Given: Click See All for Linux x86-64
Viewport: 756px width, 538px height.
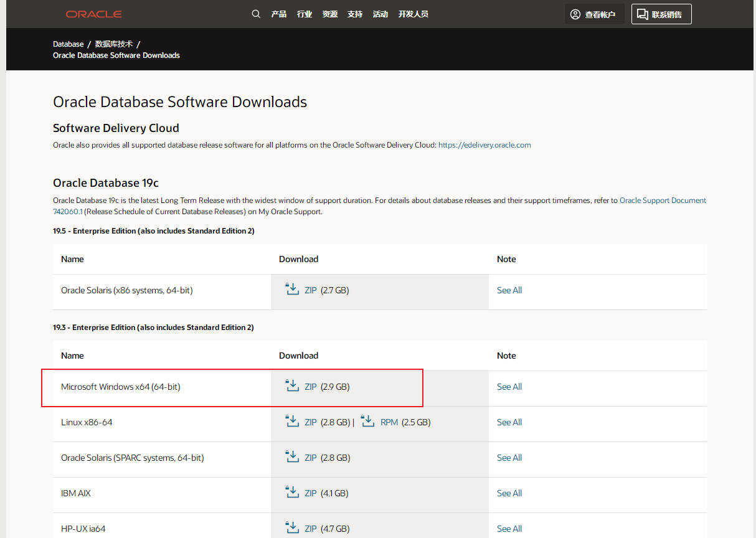Looking at the screenshot, I should [509, 422].
